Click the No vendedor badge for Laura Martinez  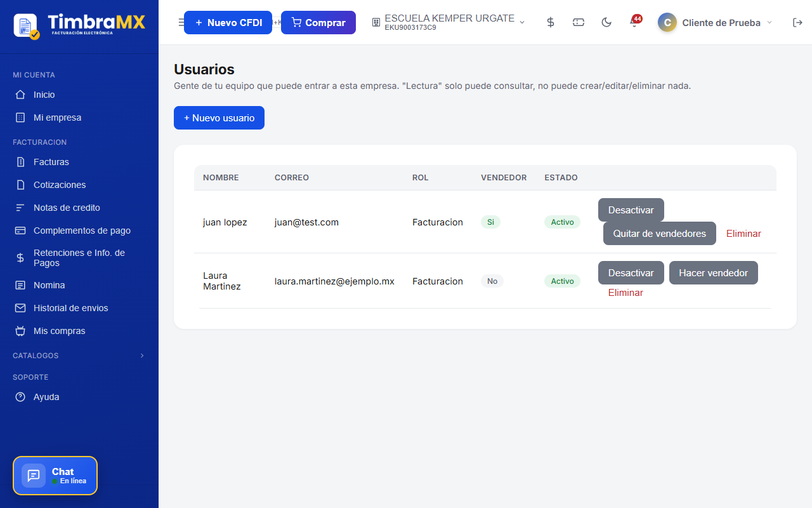492,281
